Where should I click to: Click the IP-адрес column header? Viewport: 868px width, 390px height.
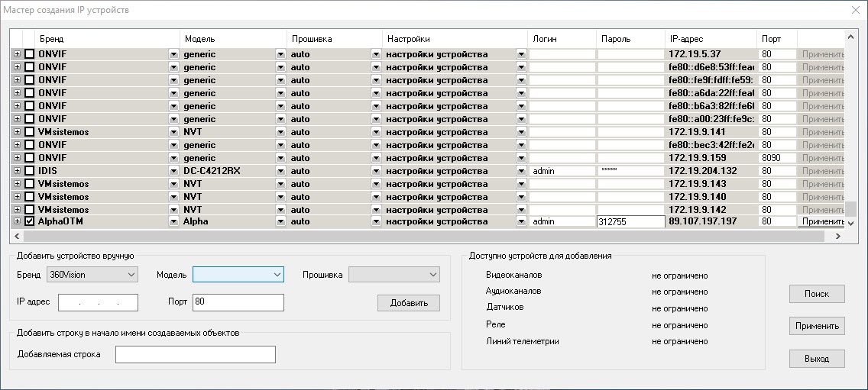pyautogui.click(x=711, y=39)
